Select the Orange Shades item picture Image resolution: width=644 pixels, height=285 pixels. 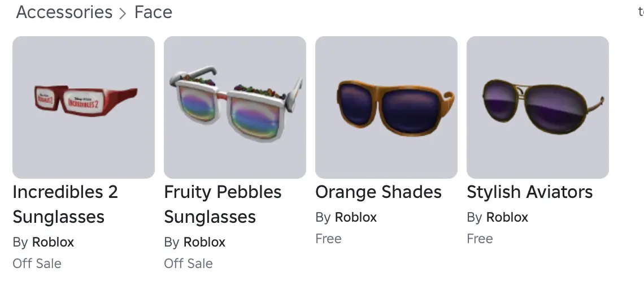coord(386,107)
